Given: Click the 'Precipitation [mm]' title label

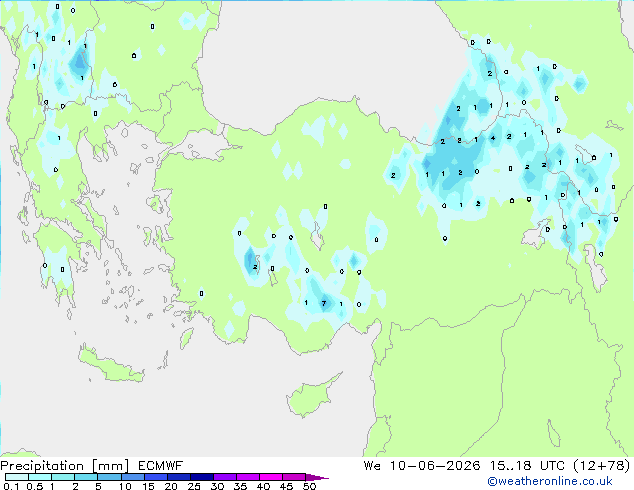Looking at the screenshot, I should (x=64, y=466).
